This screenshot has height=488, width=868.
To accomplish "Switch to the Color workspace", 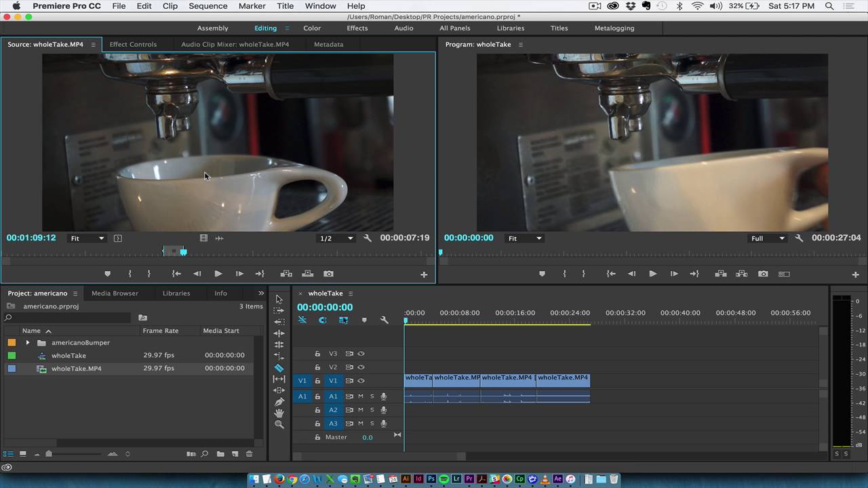I will point(312,28).
